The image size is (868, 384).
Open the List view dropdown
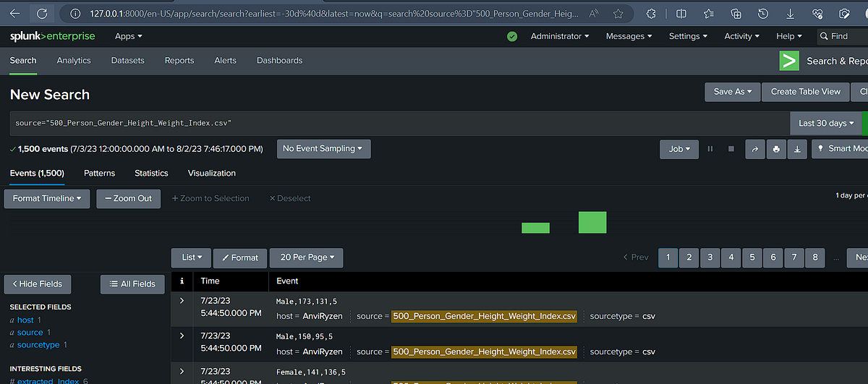click(192, 257)
